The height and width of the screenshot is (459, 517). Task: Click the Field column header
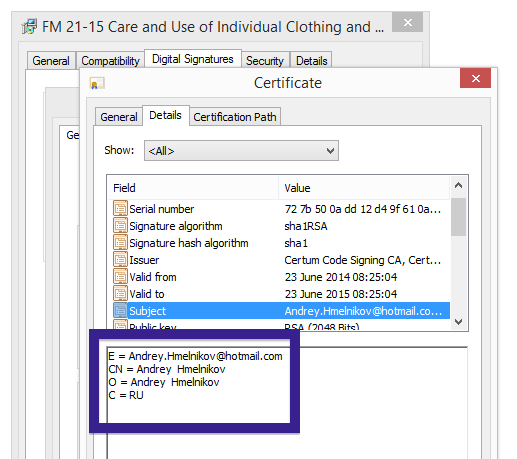pyautogui.click(x=193, y=188)
